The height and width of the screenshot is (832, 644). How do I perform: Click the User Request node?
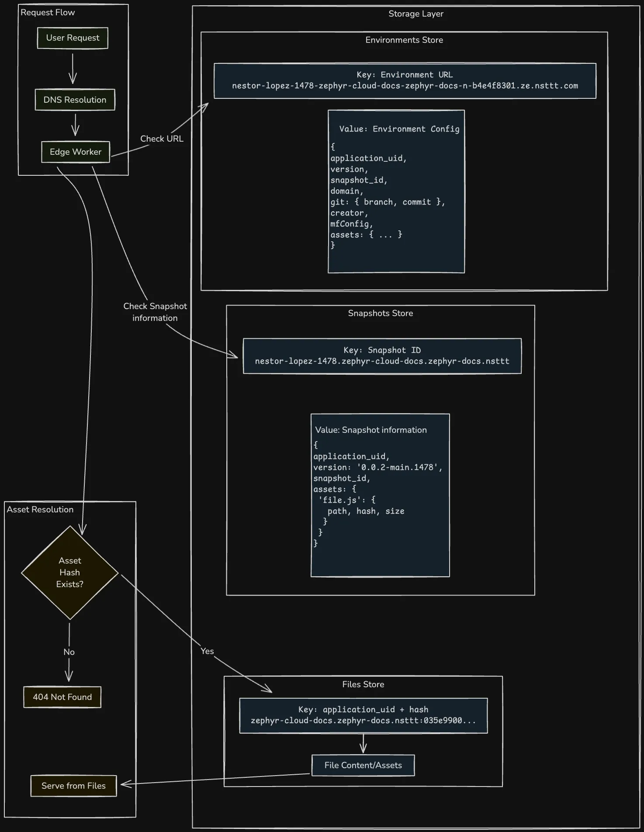tap(73, 38)
